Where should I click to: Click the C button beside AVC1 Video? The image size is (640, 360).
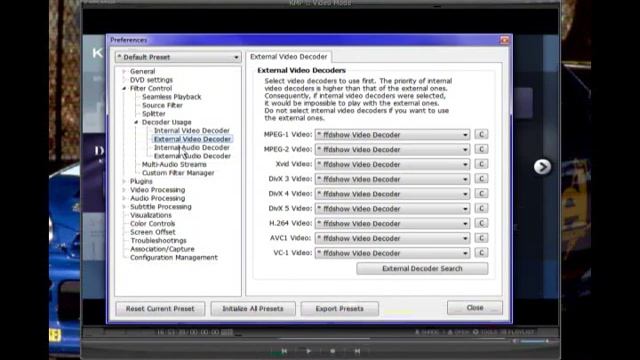tap(481, 238)
